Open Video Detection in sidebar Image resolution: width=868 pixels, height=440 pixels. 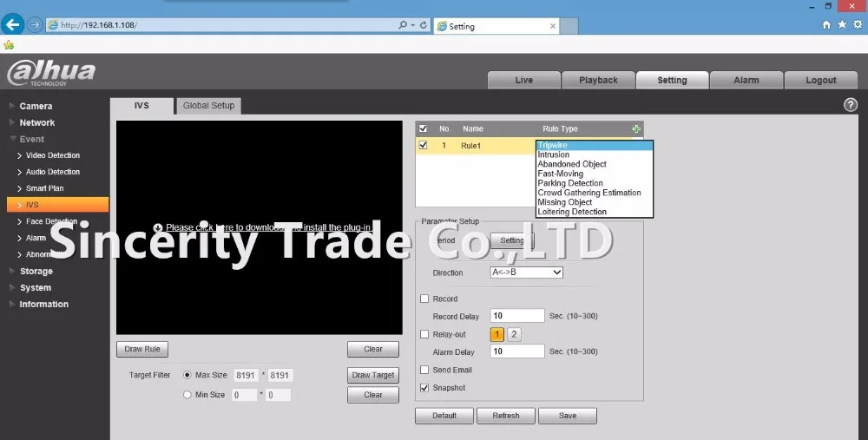[x=53, y=155]
